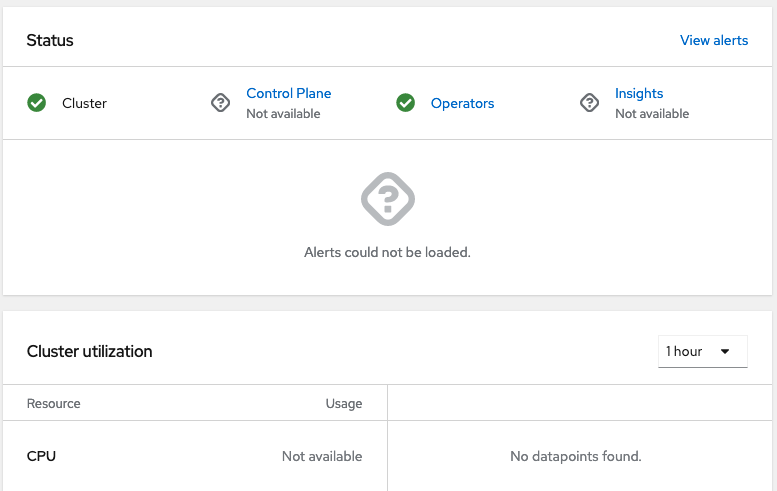Click the Cluster status label

84,103
